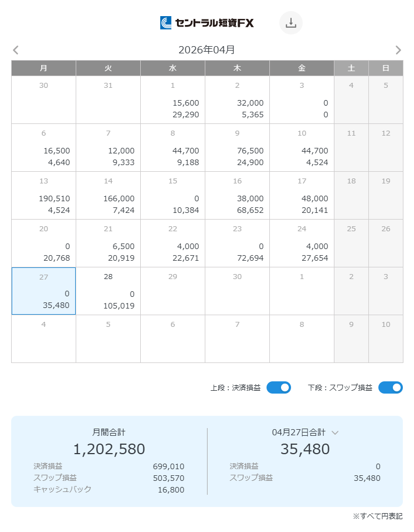Open April 14 cell showing 166,000
This screenshot has width=414, height=532.
[108, 195]
